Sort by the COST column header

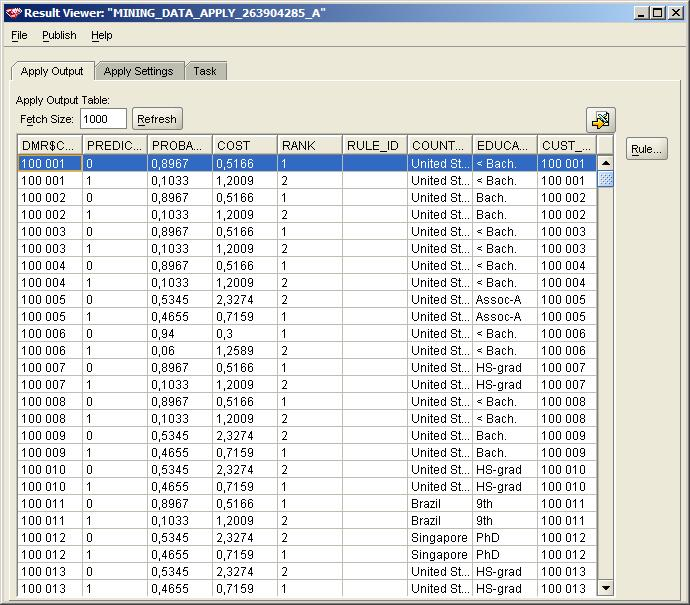pos(245,146)
